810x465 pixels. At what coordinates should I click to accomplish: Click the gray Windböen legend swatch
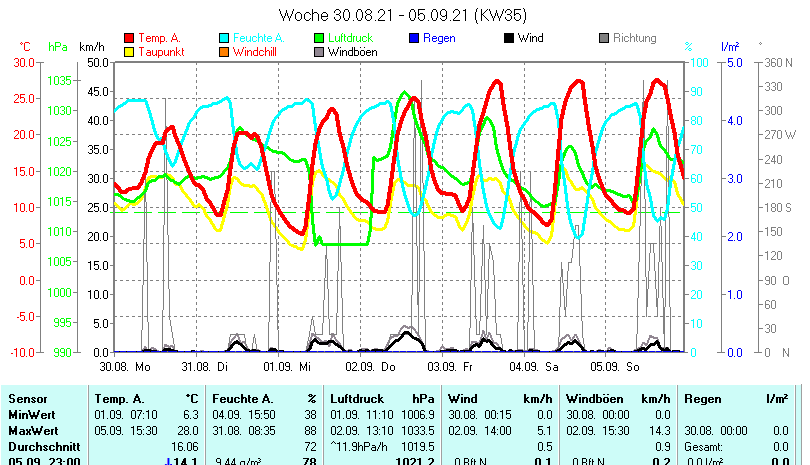coord(319,52)
